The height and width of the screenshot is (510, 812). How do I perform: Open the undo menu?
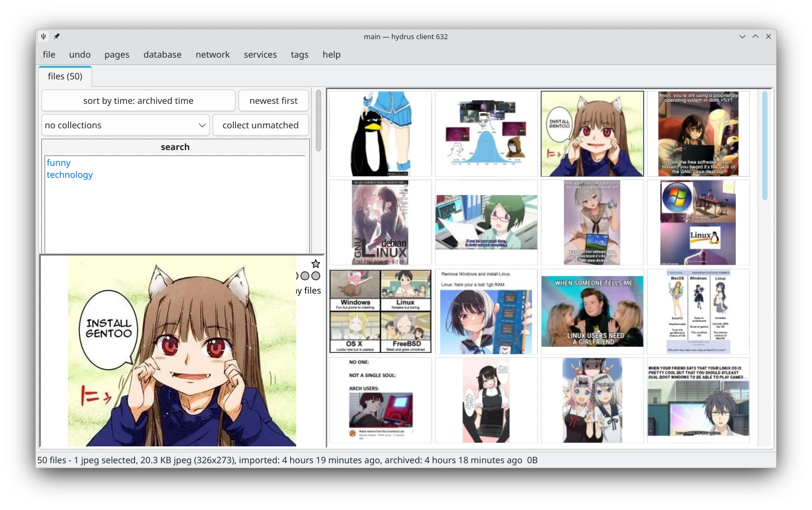click(79, 54)
